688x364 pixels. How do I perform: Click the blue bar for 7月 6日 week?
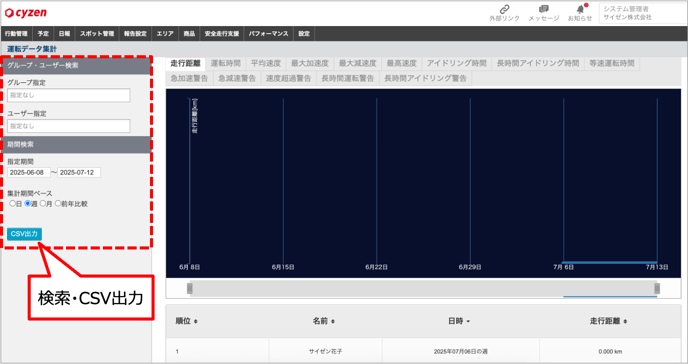[610, 262]
